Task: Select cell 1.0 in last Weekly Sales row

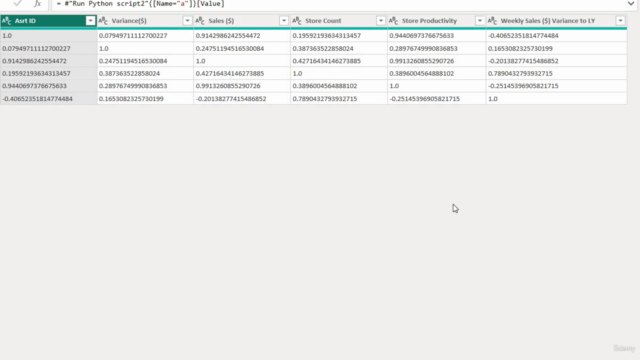Action: (556, 99)
